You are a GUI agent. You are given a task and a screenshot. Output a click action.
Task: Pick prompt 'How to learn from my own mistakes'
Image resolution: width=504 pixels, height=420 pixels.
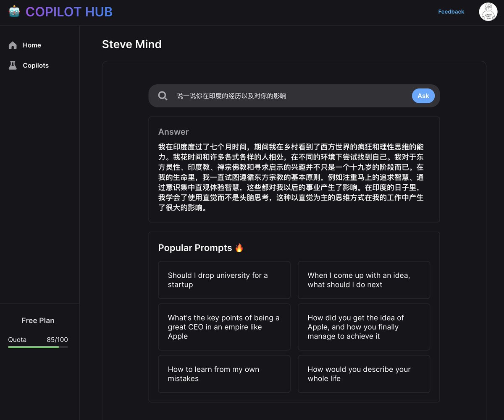[224, 374]
